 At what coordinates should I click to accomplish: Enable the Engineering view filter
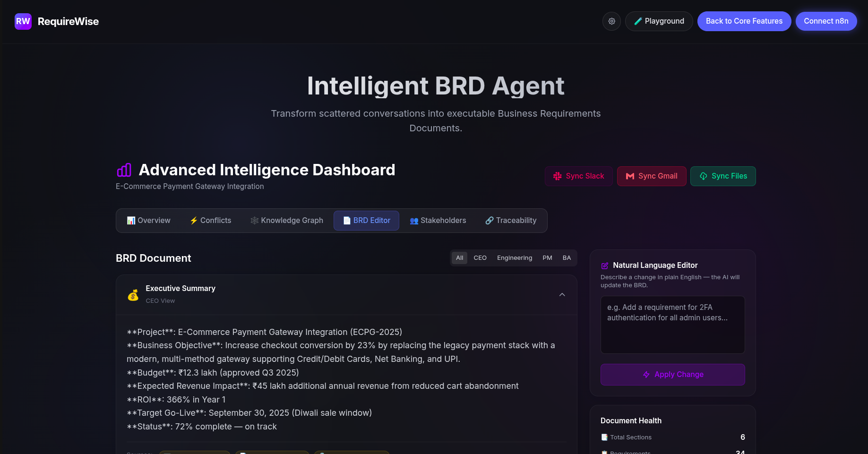pyautogui.click(x=515, y=258)
